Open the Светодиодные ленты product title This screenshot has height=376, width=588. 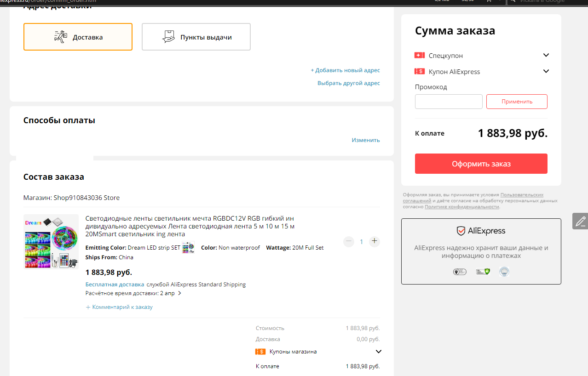point(190,226)
